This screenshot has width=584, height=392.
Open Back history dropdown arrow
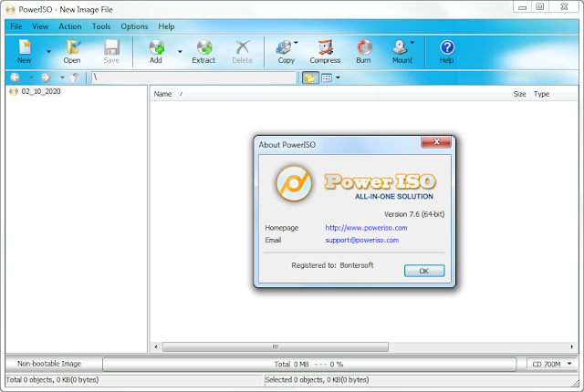pos(31,77)
